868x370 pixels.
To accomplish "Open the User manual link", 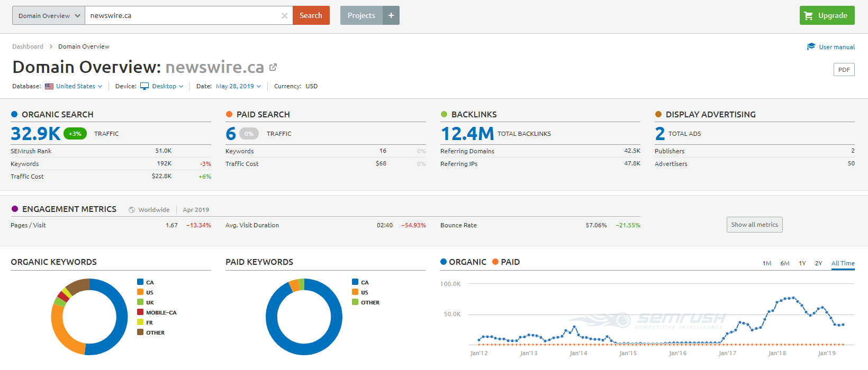I will click(x=837, y=47).
